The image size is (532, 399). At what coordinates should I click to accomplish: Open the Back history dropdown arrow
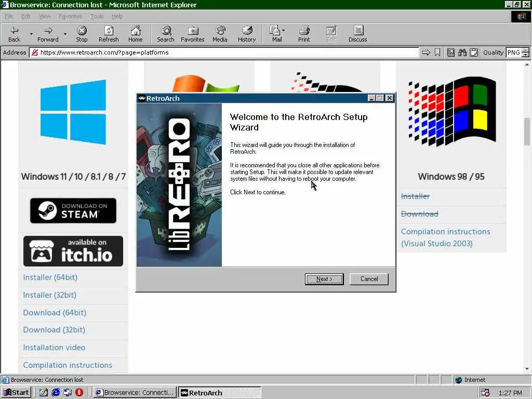pyautogui.click(x=31, y=34)
